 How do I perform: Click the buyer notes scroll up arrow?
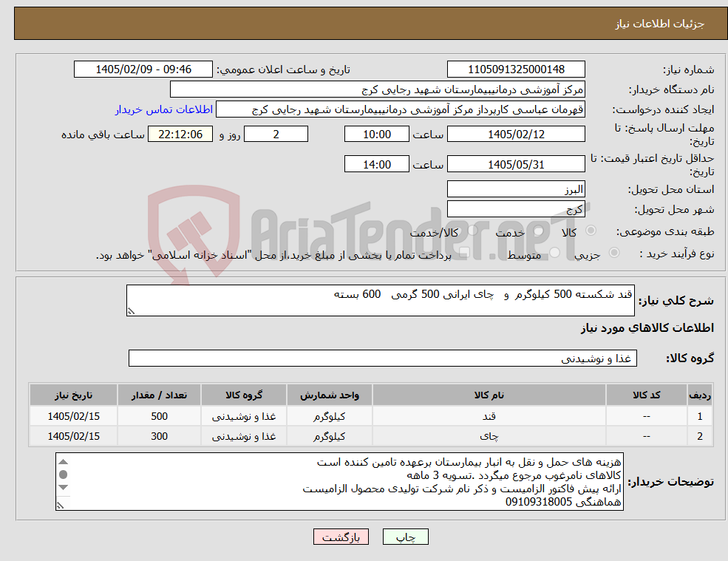63,462
